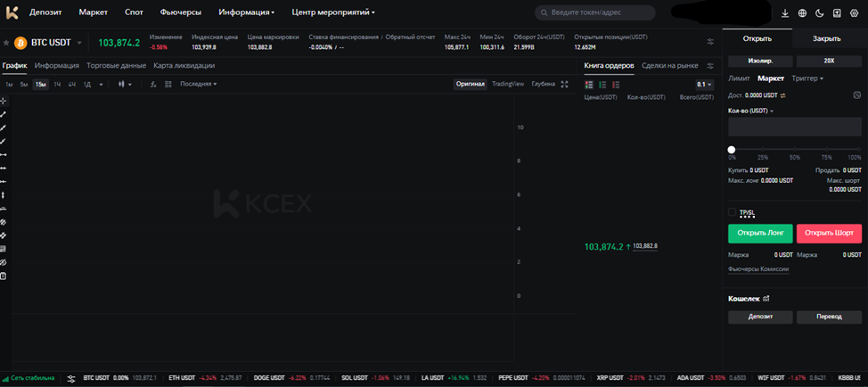Screen dimensions: 868x387
Task: Click the KCEX logo icon
Action: [12, 12]
